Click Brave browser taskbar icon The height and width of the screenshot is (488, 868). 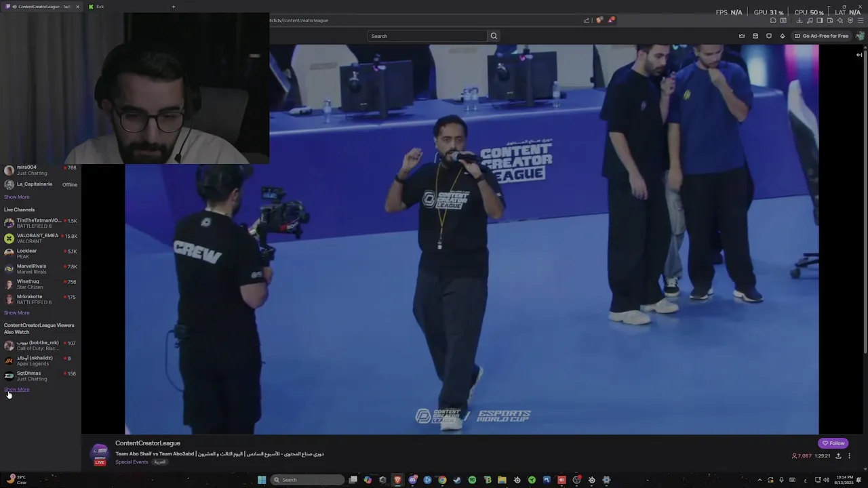(x=398, y=480)
